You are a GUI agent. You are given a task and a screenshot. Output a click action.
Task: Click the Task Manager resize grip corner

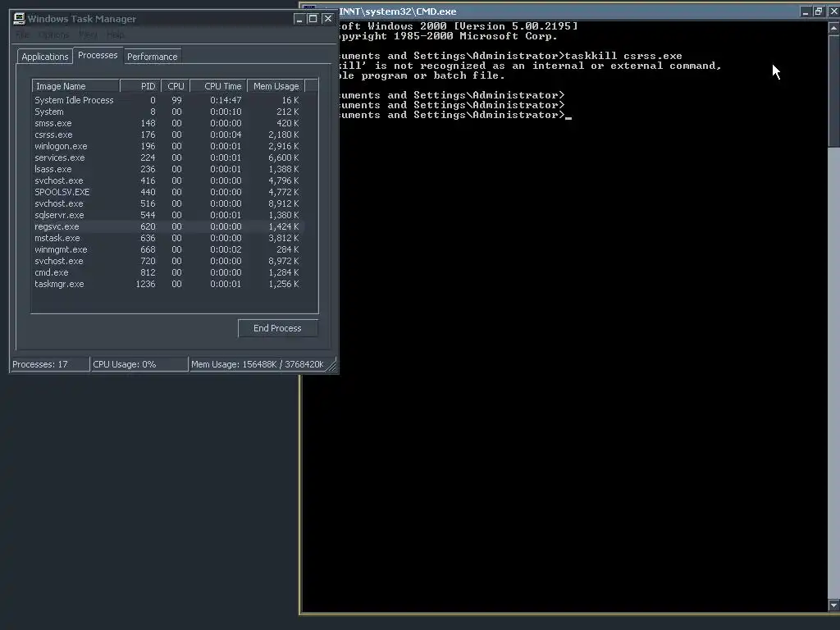pyautogui.click(x=332, y=365)
